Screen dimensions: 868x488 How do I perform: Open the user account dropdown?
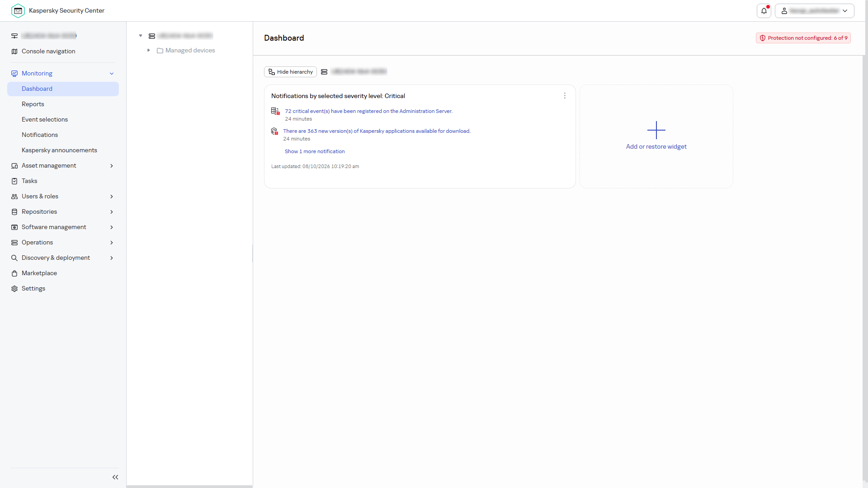814,11
